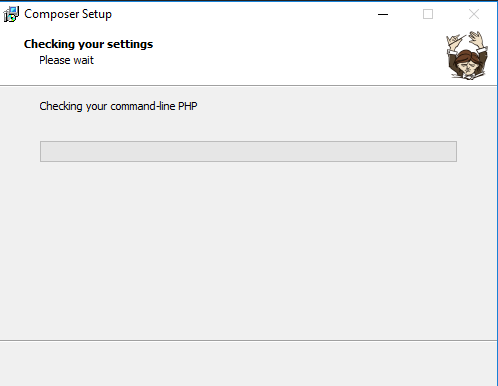Image resolution: width=498 pixels, height=386 pixels.
Task: Click the word "PHP" in the status message
Action: click(x=188, y=106)
